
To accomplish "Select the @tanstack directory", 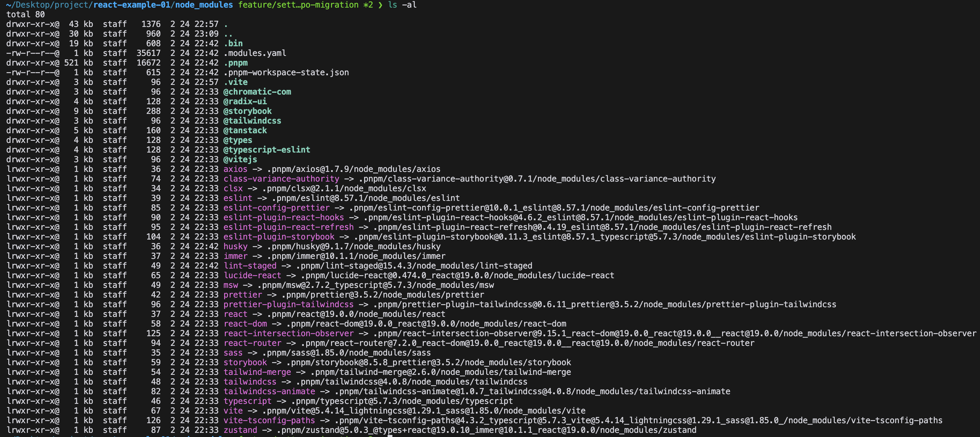I will pos(245,130).
